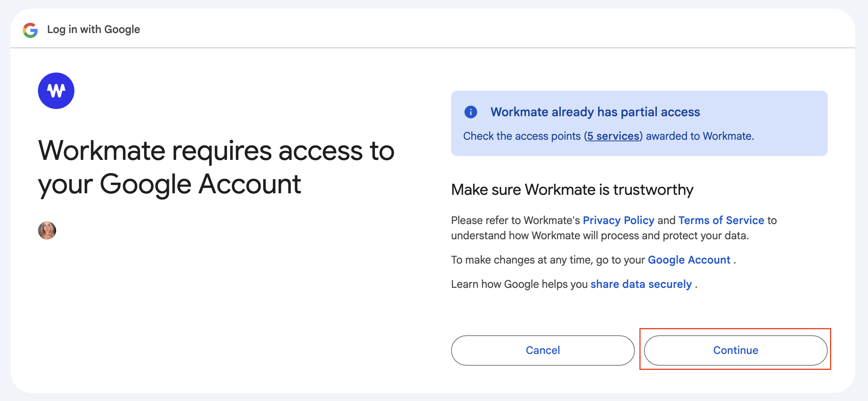Viewport: 868px width, 401px height.
Task: Open the "share data securely" link
Action: [x=641, y=284]
